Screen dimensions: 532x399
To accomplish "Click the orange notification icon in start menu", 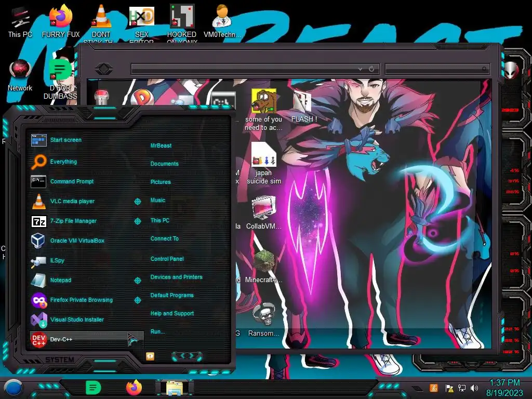I will point(150,356).
